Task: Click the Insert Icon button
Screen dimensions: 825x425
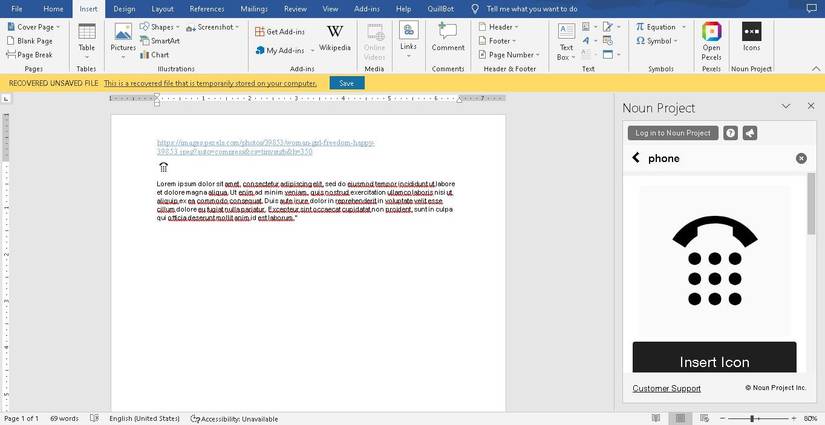Action: coord(715,358)
